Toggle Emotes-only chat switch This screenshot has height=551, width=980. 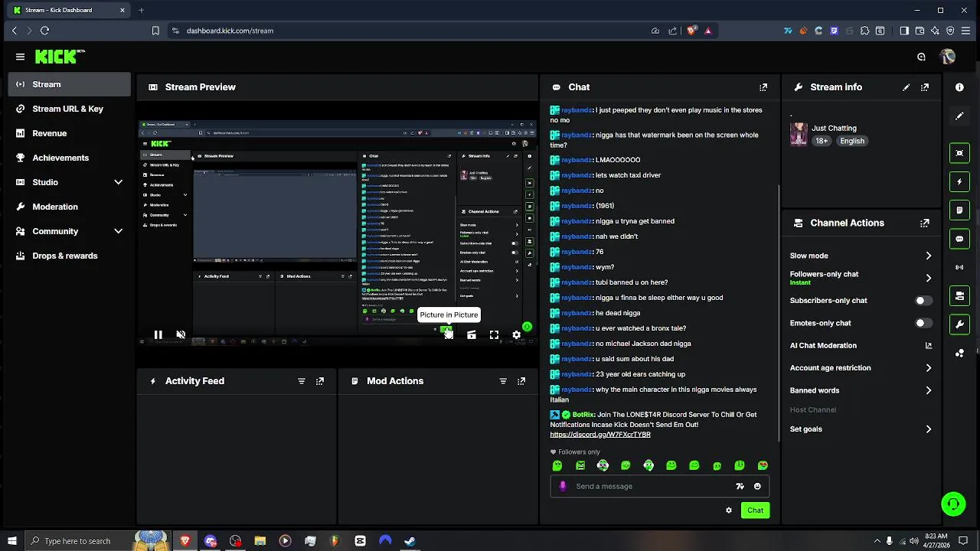[x=924, y=323]
